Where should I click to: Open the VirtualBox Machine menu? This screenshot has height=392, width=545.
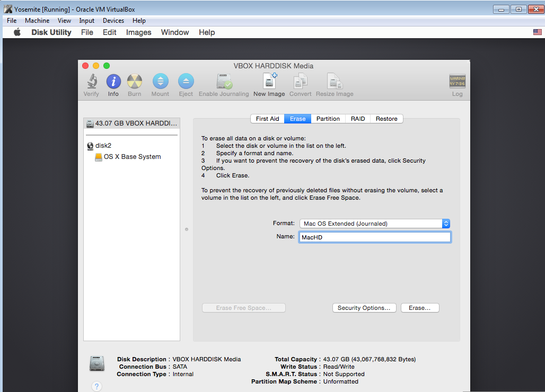click(37, 21)
